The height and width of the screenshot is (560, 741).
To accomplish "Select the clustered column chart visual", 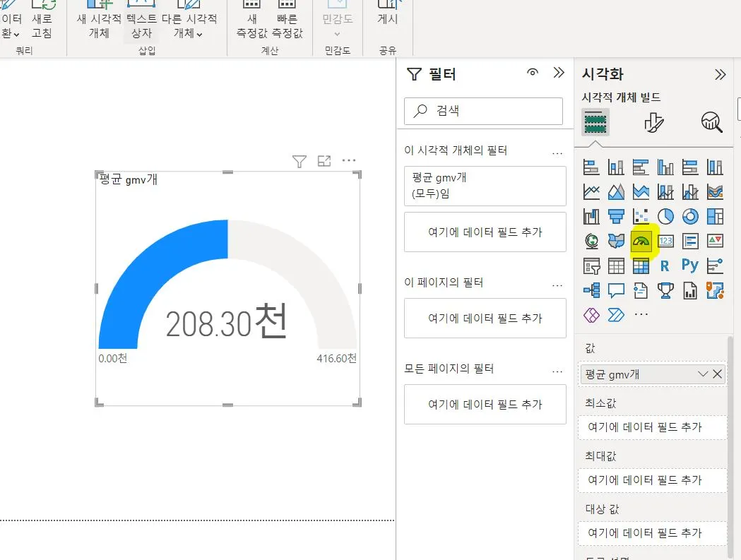I will pos(665,167).
